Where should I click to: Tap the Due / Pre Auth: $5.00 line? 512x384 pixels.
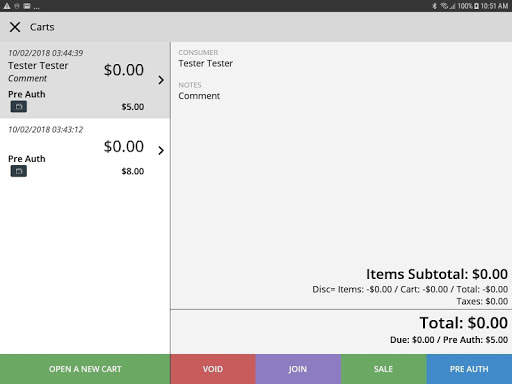click(449, 340)
